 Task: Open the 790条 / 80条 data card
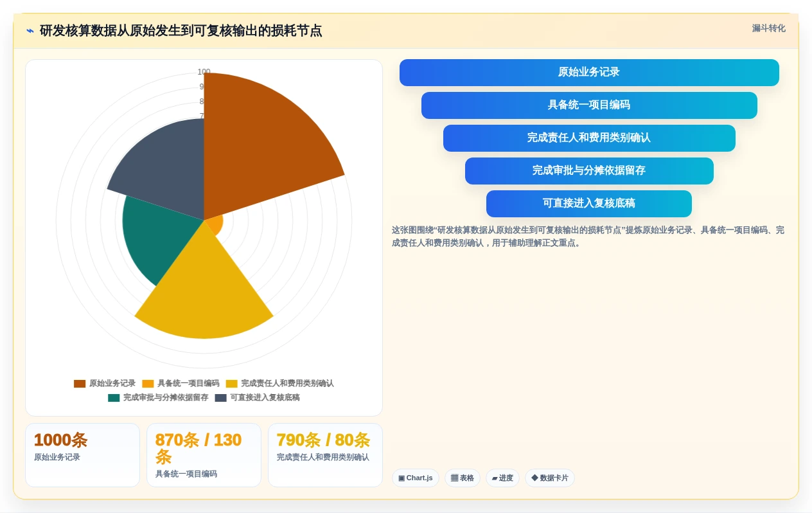coord(325,455)
